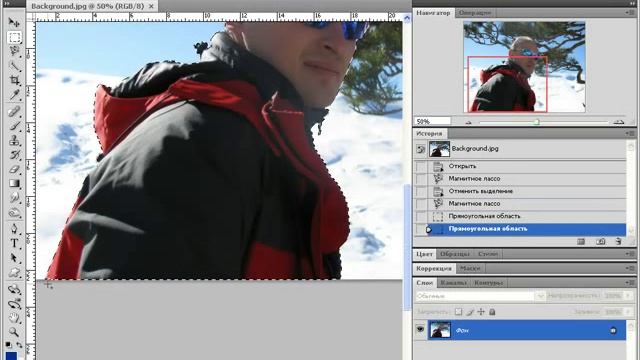Click the Navigator 50% zoom field
This screenshot has height=360, width=640.
(x=433, y=121)
